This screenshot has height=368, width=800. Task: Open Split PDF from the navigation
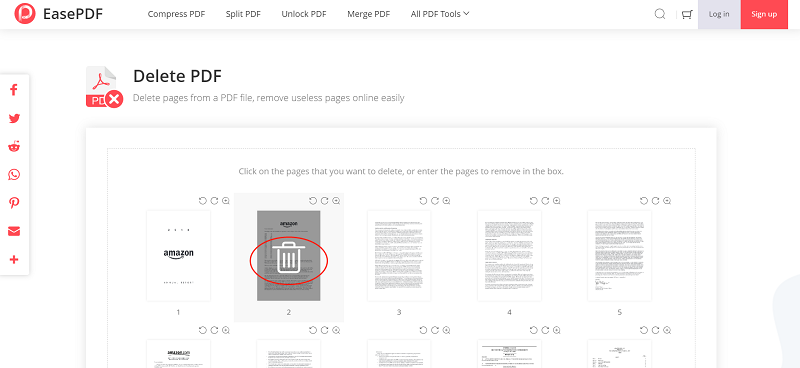click(x=243, y=14)
